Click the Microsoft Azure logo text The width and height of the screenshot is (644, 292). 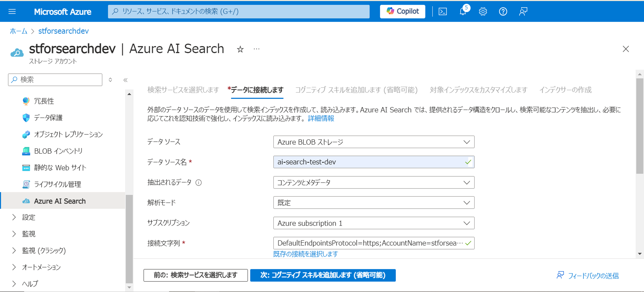[63, 12]
